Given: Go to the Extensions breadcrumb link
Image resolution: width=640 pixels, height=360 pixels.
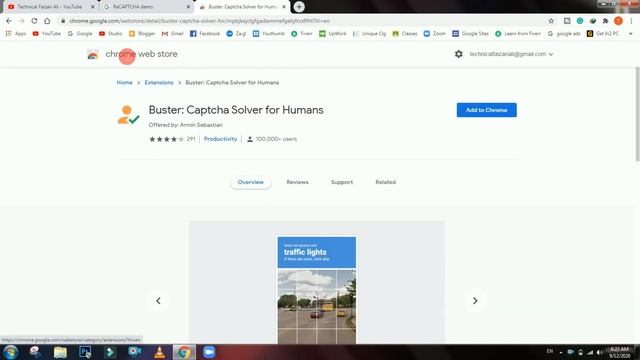Looking at the screenshot, I should coord(159,82).
